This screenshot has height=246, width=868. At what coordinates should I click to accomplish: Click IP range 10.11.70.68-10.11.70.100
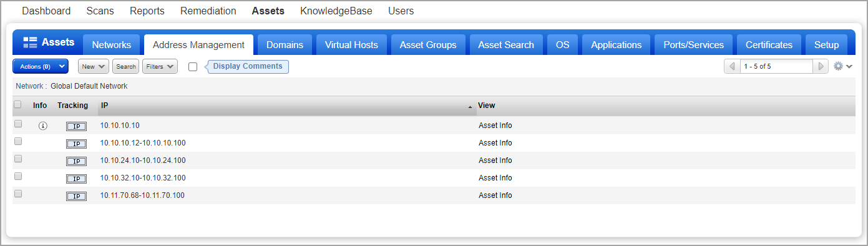(142, 195)
